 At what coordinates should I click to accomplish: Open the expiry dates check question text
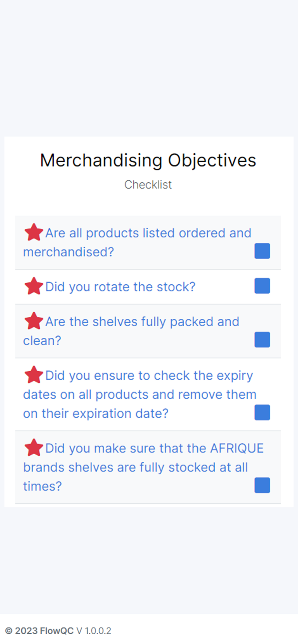pos(140,394)
